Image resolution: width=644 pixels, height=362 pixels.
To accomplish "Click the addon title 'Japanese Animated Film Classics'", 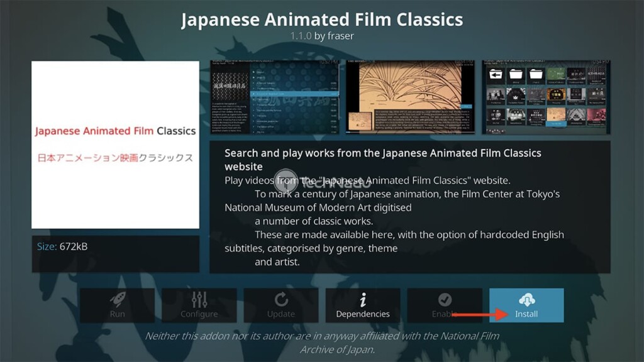I will point(322,19).
